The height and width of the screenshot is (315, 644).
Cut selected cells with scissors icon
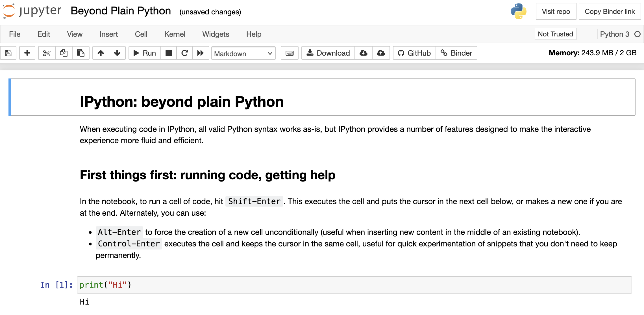click(x=47, y=53)
